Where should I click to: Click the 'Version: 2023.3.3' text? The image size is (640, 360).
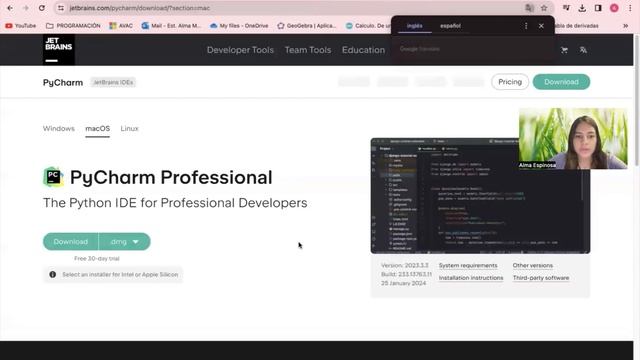click(x=405, y=265)
